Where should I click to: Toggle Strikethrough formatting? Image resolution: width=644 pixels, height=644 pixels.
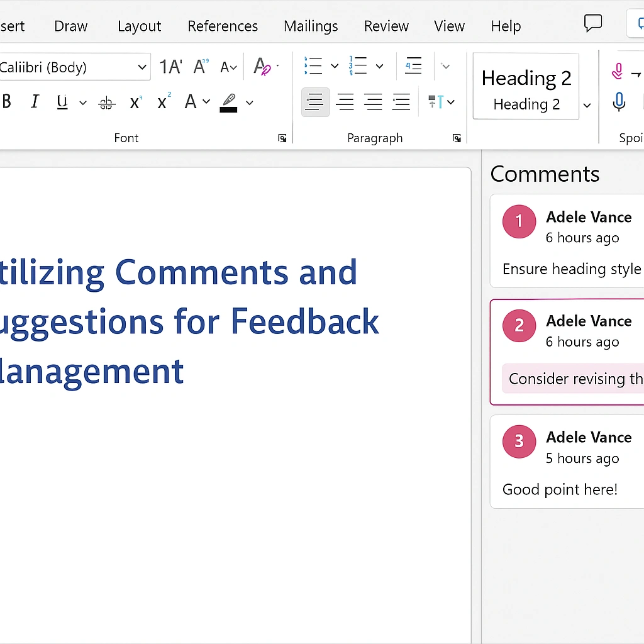[x=107, y=103]
